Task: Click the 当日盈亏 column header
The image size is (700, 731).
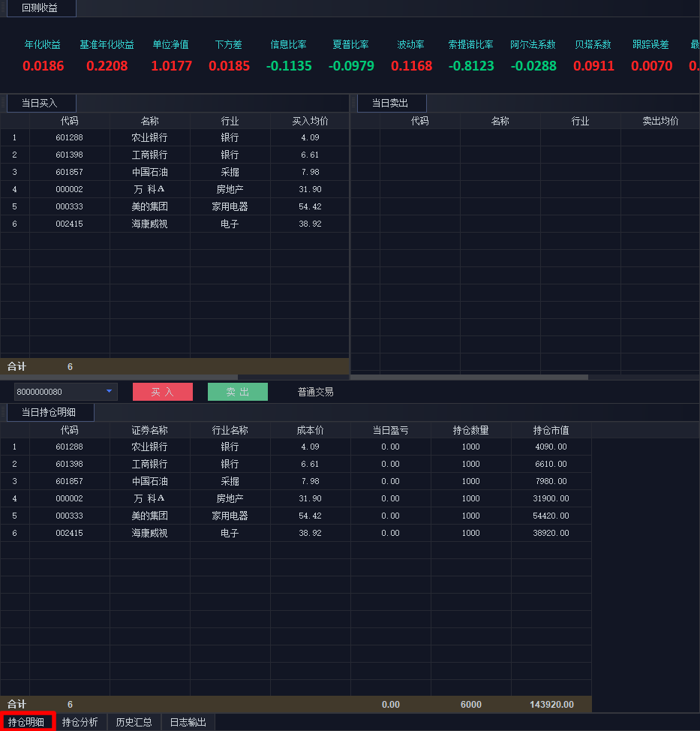Action: (x=390, y=430)
